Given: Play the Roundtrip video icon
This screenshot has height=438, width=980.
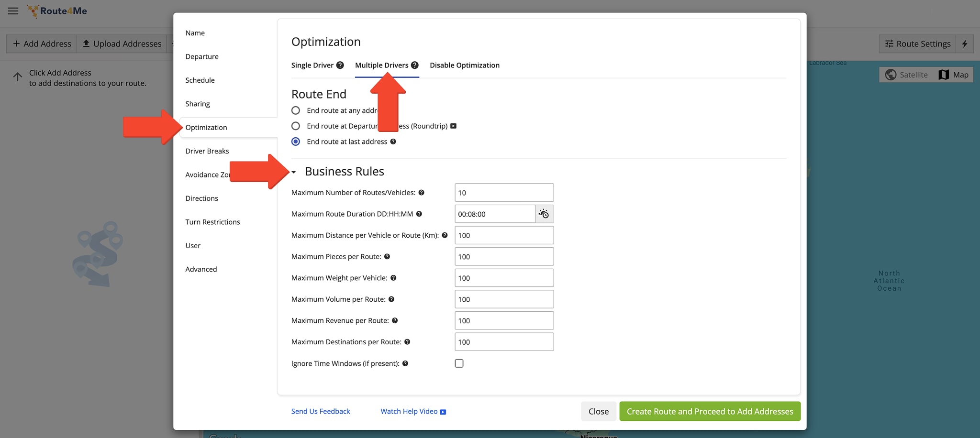Looking at the screenshot, I should [454, 126].
